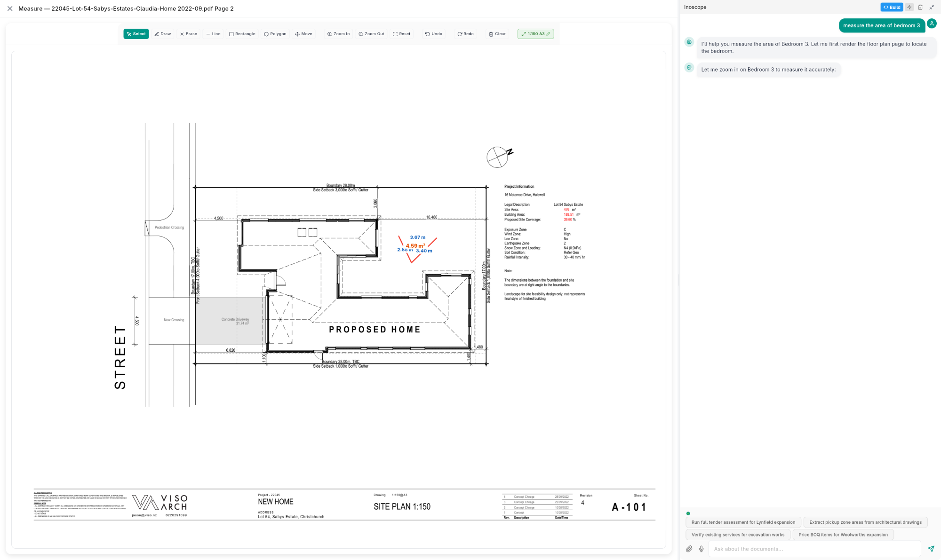Activate the Move tool

(x=303, y=34)
